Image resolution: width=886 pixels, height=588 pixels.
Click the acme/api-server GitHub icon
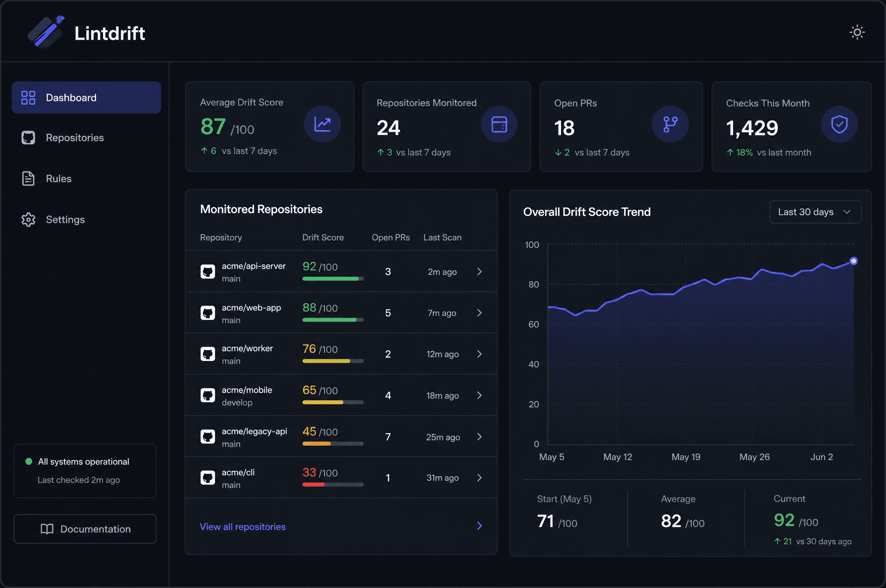click(208, 272)
